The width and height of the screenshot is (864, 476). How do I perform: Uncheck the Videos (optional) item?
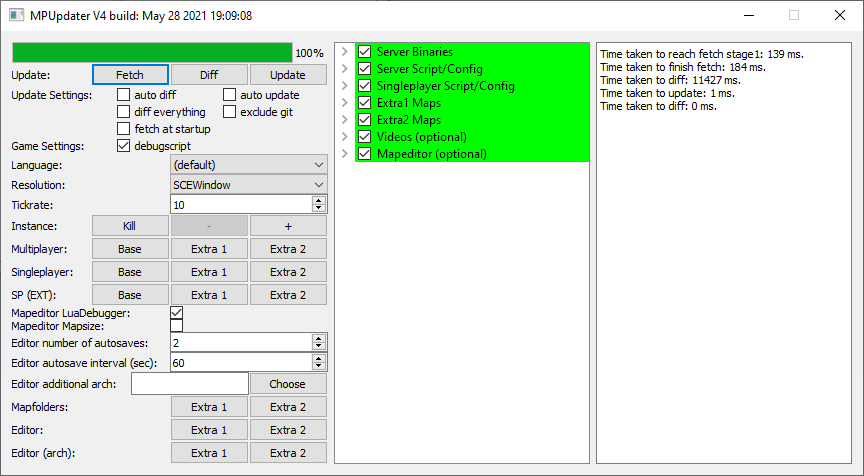365,137
